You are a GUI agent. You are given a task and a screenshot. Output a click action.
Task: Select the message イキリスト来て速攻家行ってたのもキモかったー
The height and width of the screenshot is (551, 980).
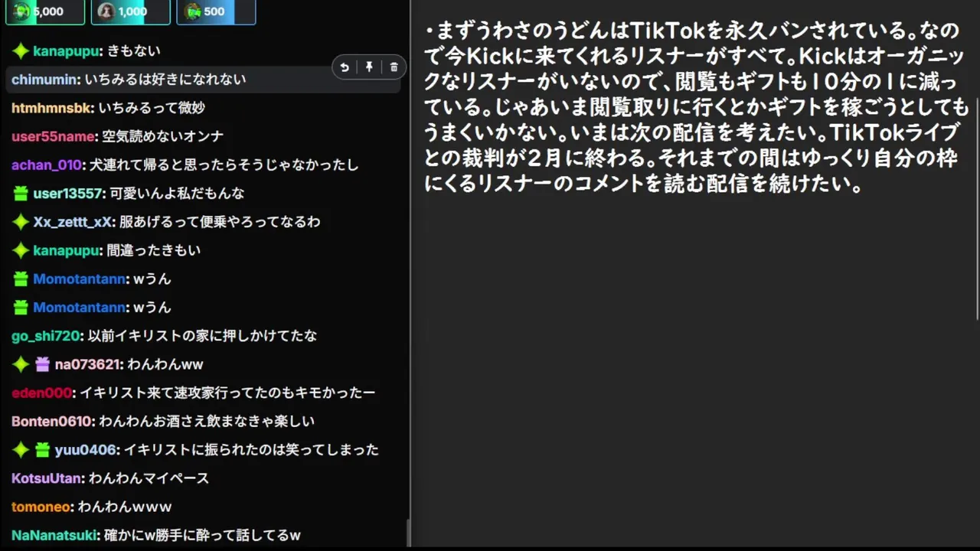[228, 393]
